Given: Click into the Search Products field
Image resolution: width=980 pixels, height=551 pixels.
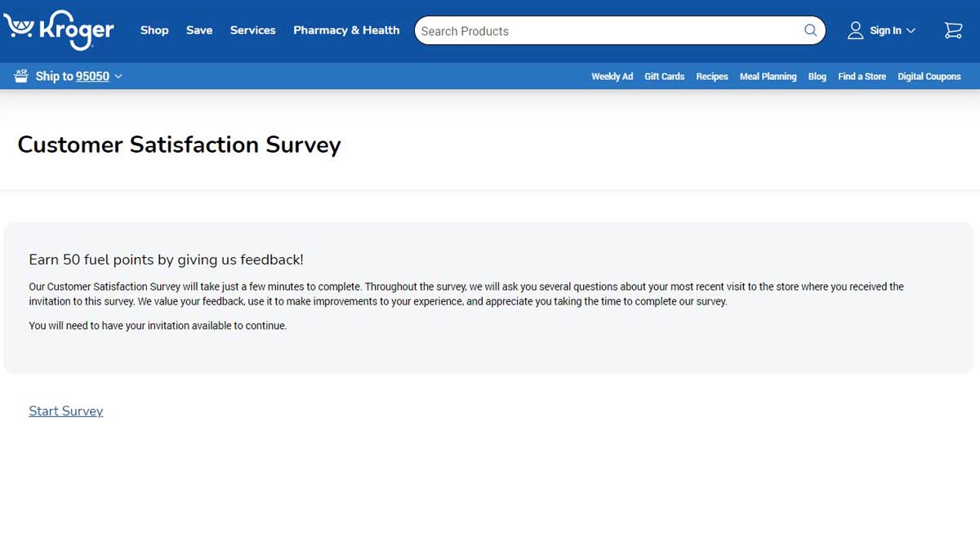Looking at the screenshot, I should click(x=604, y=31).
